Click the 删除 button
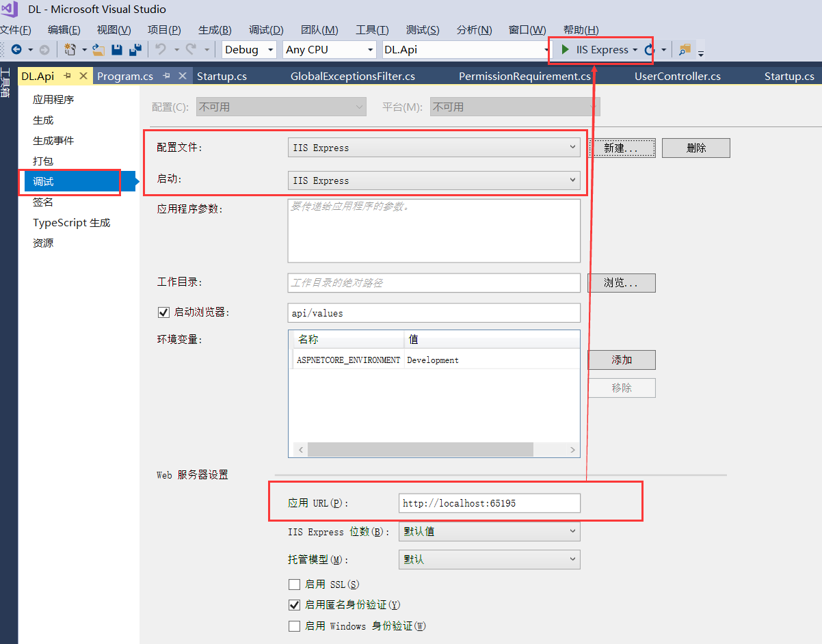This screenshot has height=644, width=822. [x=696, y=148]
